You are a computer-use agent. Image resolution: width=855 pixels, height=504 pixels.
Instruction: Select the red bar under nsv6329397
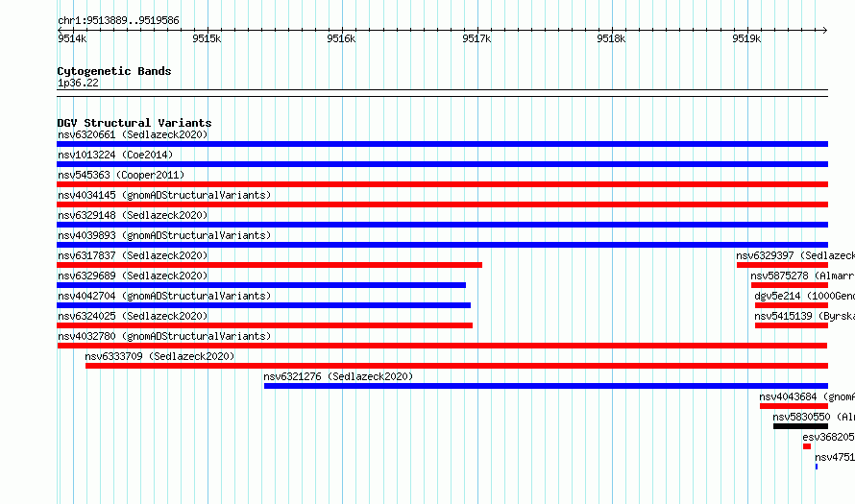click(x=783, y=265)
